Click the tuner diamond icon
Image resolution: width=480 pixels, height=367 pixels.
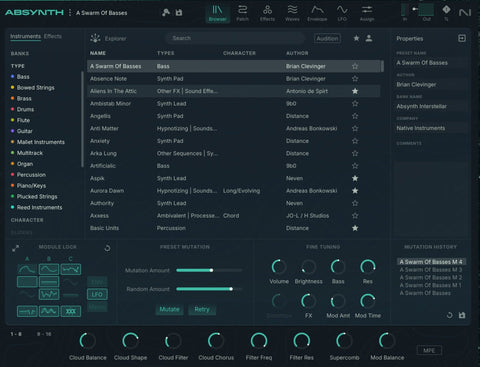click(446, 10)
